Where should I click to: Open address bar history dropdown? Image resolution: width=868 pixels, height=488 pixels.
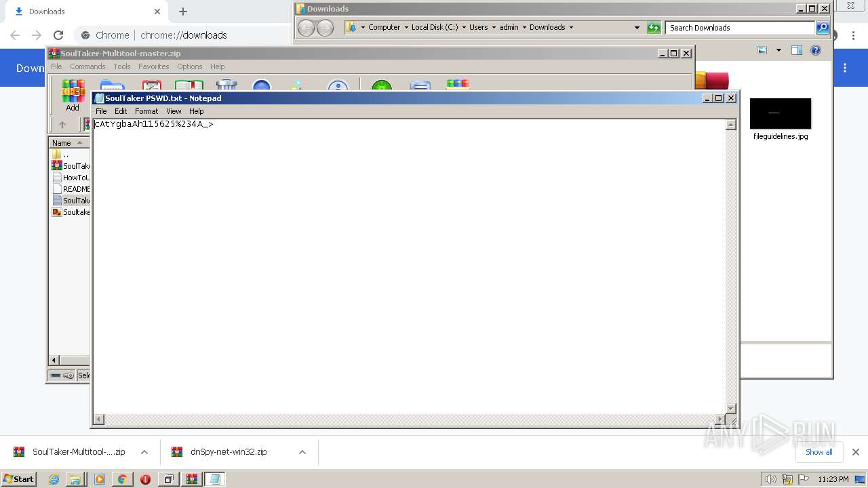pyautogui.click(x=637, y=28)
